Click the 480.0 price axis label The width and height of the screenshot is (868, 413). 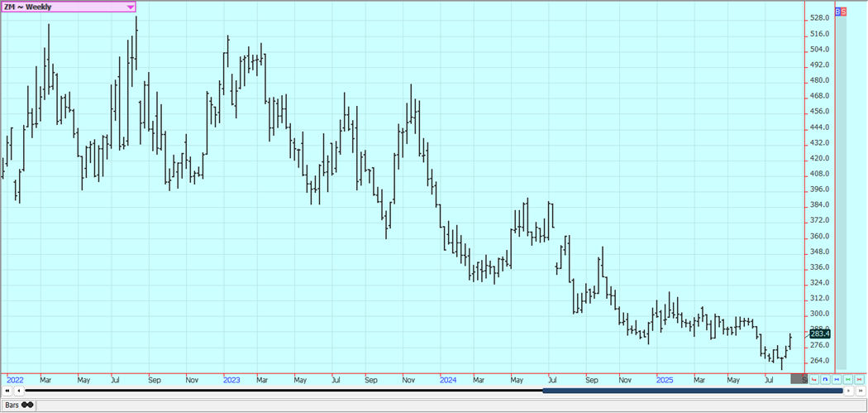click(820, 80)
